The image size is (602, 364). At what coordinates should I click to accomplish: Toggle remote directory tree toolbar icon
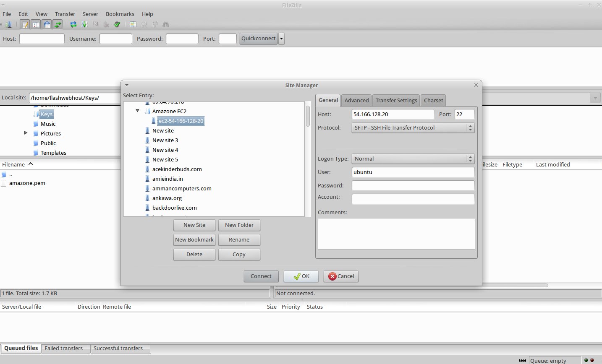tap(47, 24)
